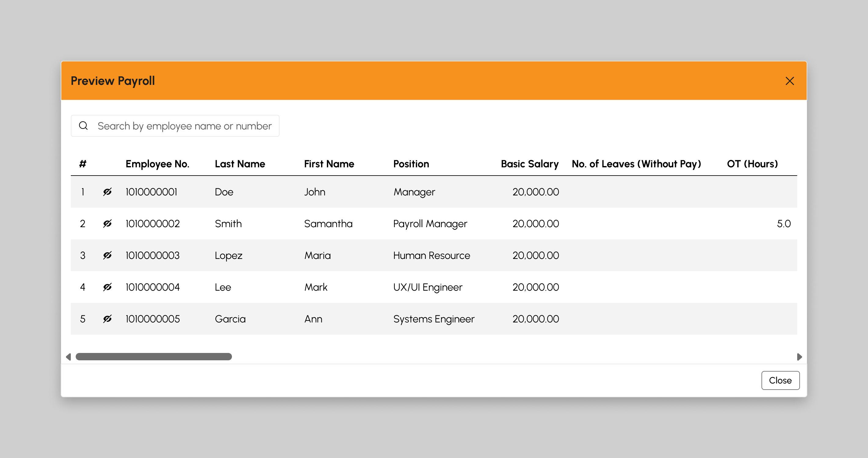Toggle visibility eye for Samantha Smith row
868x458 pixels.
[x=107, y=224]
